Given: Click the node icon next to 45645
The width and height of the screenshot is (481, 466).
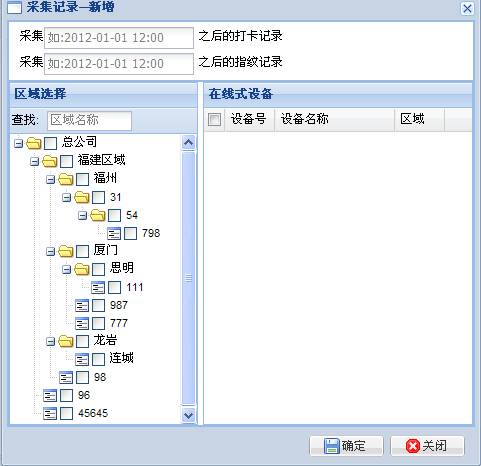Looking at the screenshot, I should (50, 413).
